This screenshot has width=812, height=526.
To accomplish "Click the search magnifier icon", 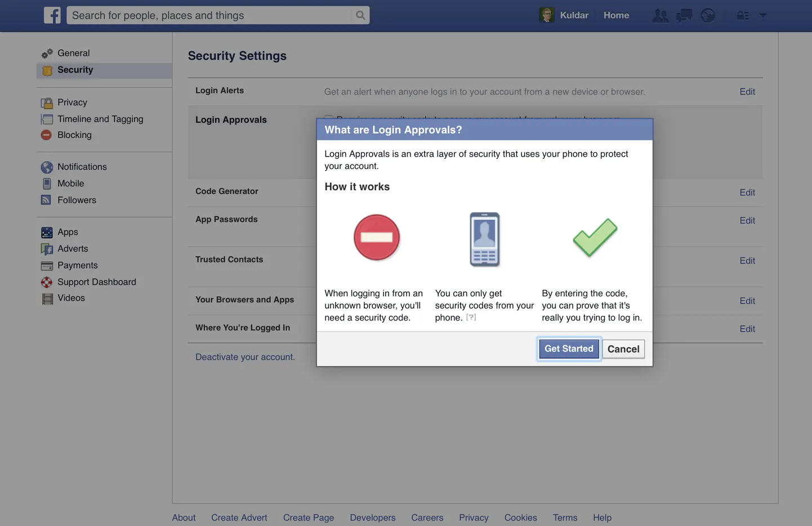I will (x=360, y=15).
